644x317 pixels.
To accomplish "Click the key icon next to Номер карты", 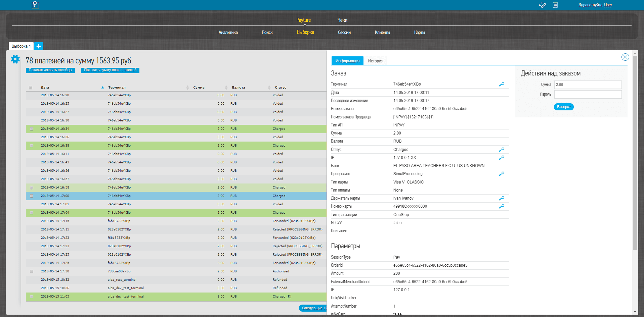I will click(x=502, y=206).
